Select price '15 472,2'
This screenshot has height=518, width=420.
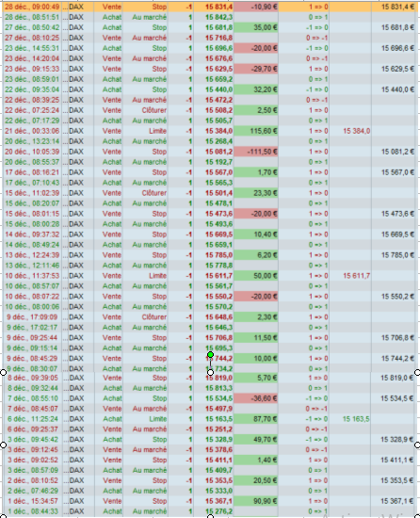tap(218, 100)
